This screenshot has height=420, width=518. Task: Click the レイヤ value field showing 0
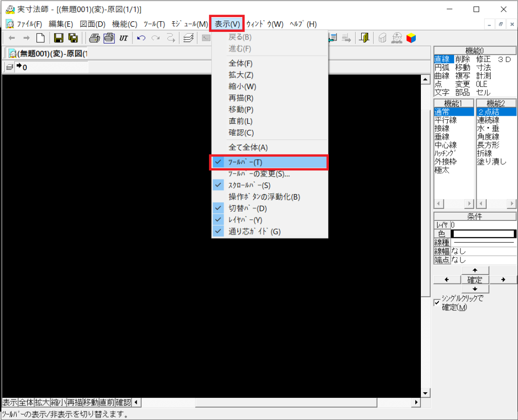(483, 225)
